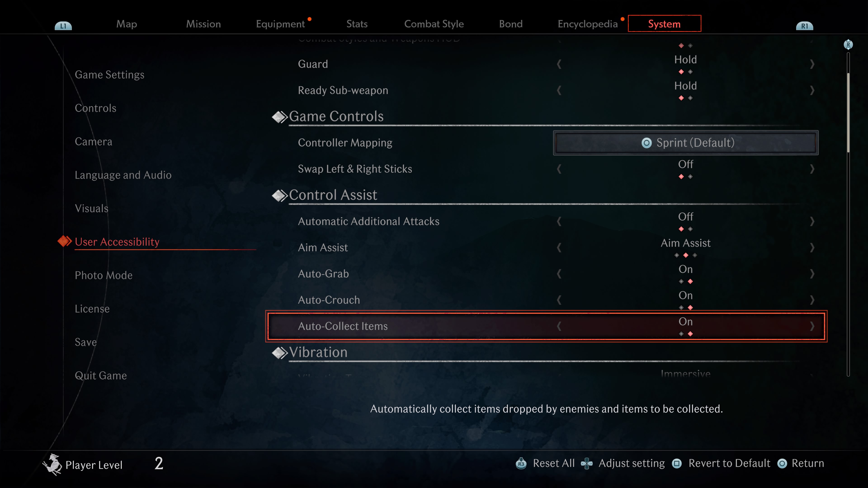Screen dimensions: 868x488
Task: Toggle Auto-Collect Items off
Action: click(559, 326)
